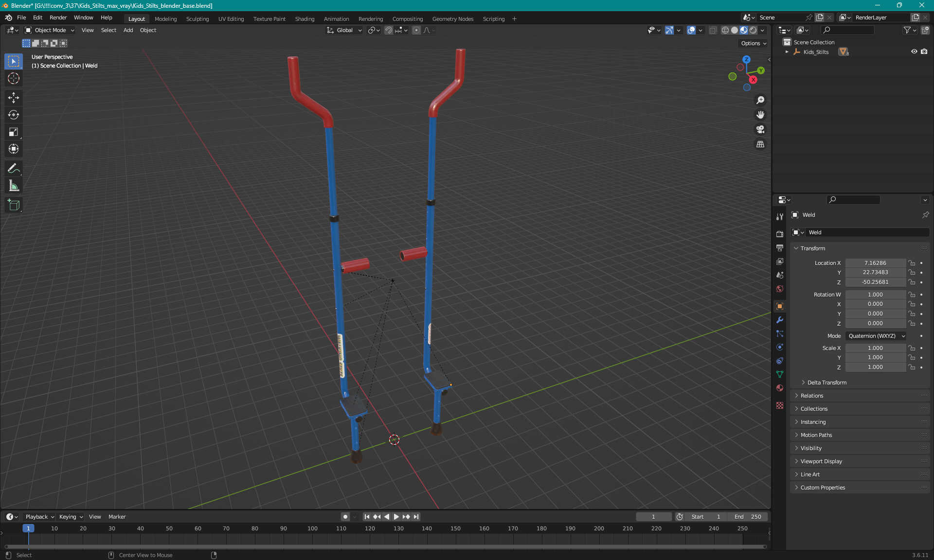The image size is (934, 560).
Task: Select the Select Box tool
Action: 14,61
